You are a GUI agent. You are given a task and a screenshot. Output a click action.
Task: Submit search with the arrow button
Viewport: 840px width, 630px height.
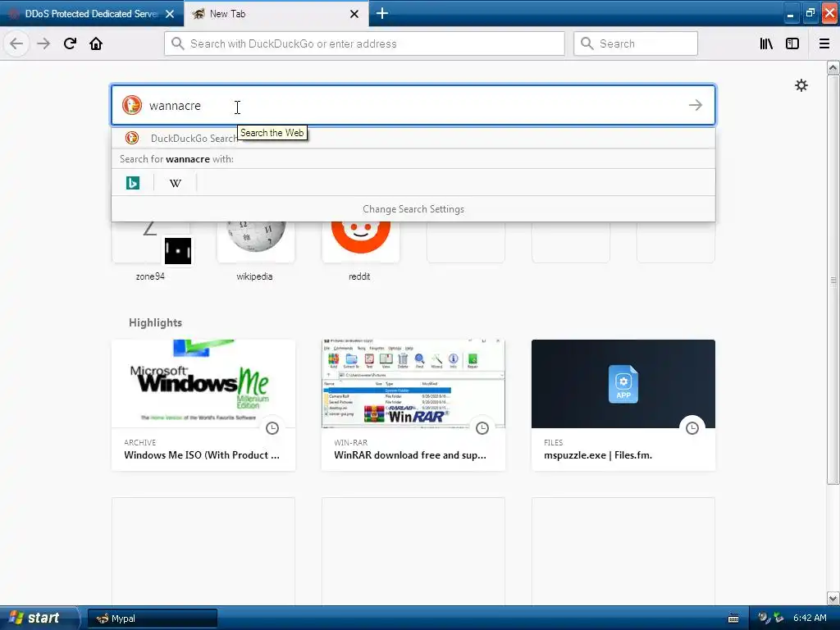pyautogui.click(x=696, y=105)
